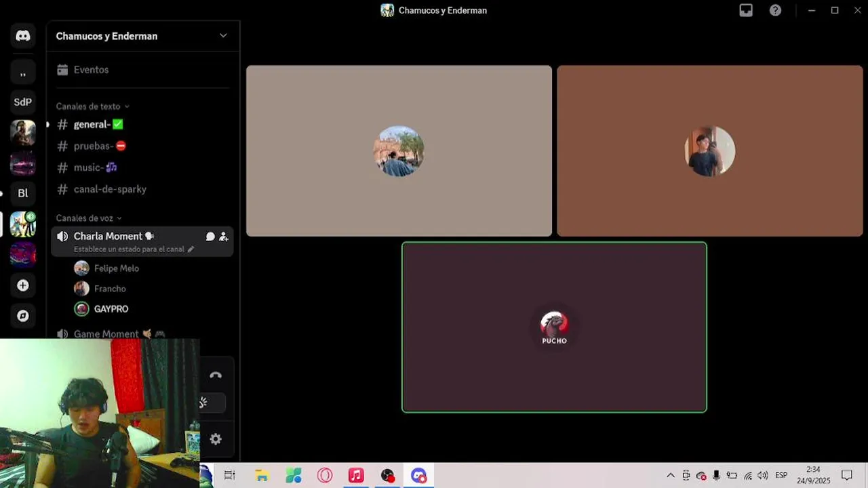Open Discord user settings gear icon

216,439
